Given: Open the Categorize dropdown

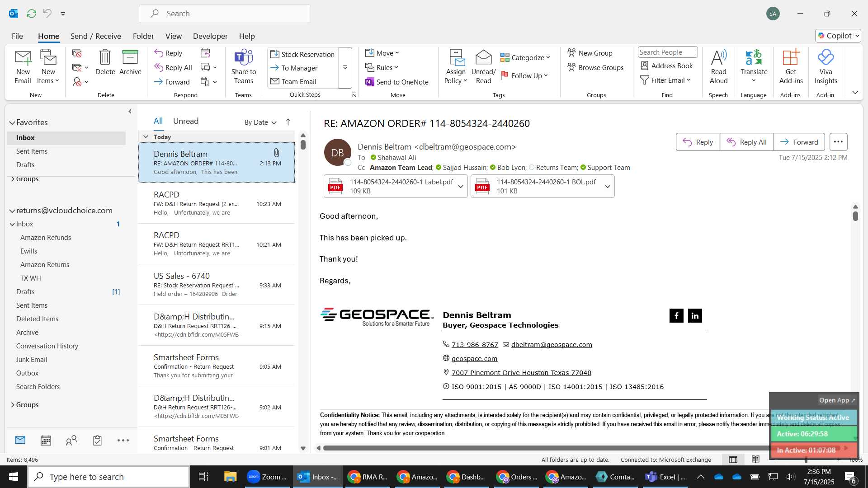Looking at the screenshot, I should tap(525, 57).
